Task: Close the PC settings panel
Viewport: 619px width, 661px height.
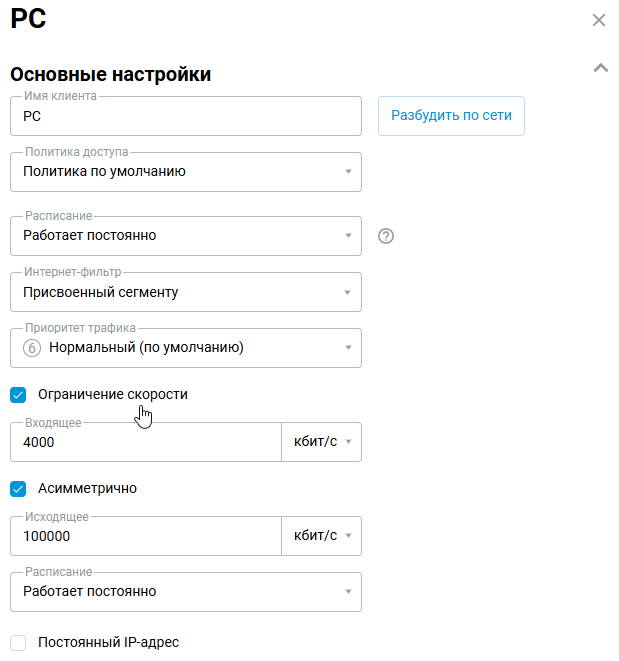Action: (599, 20)
